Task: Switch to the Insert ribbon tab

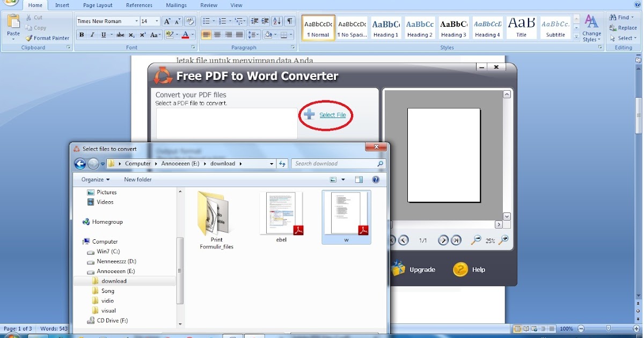Action: [x=62, y=5]
